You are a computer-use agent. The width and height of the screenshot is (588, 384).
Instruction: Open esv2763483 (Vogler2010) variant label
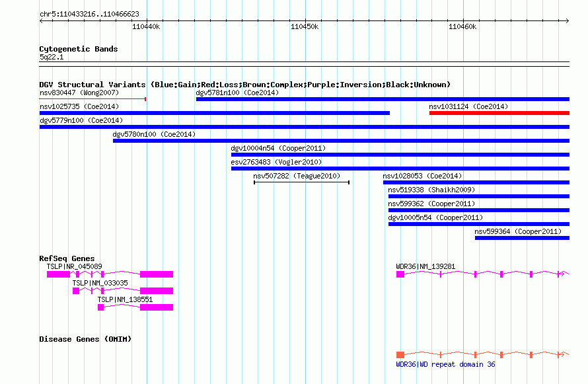(x=276, y=162)
